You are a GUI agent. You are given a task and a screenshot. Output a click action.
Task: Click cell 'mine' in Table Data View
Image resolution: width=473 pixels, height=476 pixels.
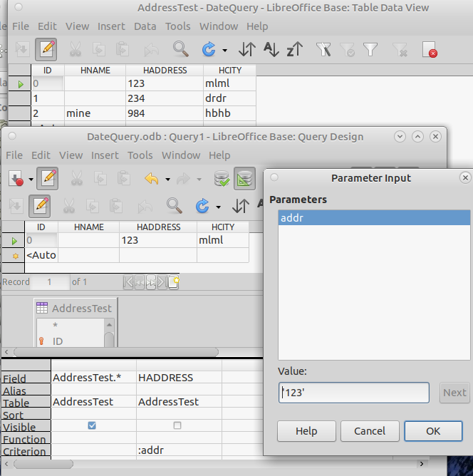(x=95, y=113)
